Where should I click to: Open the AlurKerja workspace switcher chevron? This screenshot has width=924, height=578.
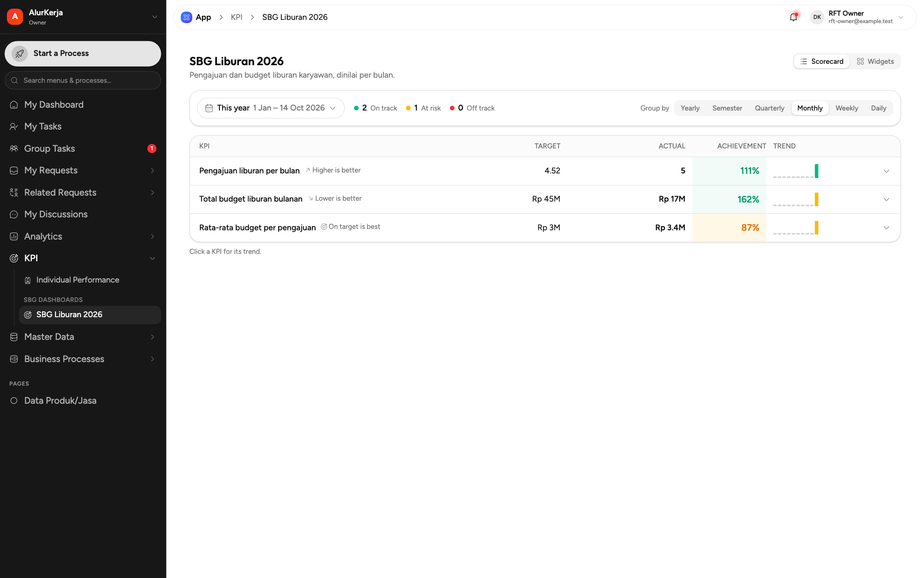pos(155,17)
